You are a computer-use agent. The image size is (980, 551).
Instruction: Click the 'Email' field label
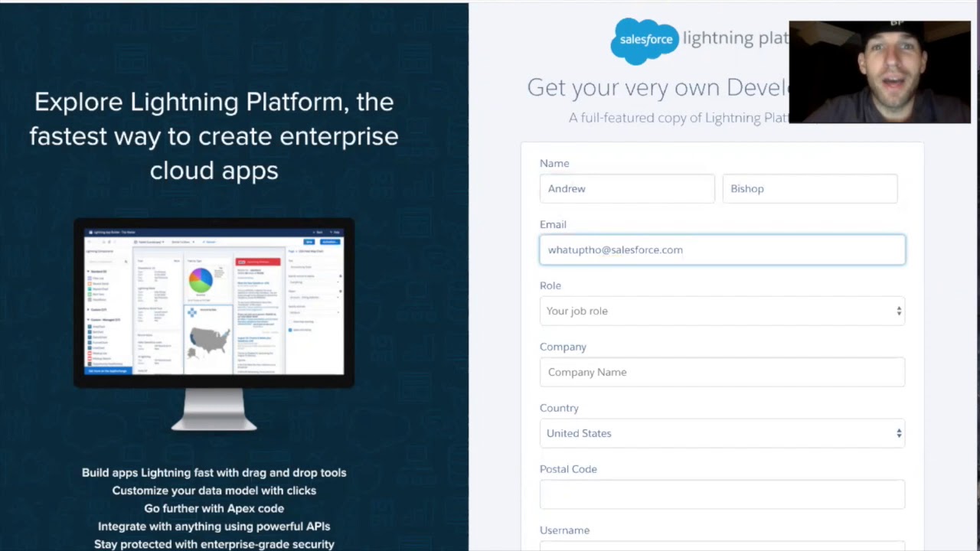click(553, 224)
